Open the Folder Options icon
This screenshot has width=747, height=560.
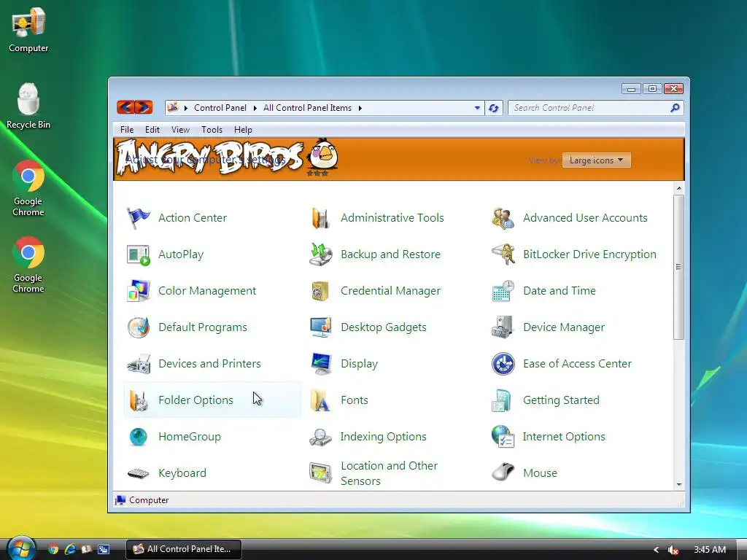[x=138, y=400]
